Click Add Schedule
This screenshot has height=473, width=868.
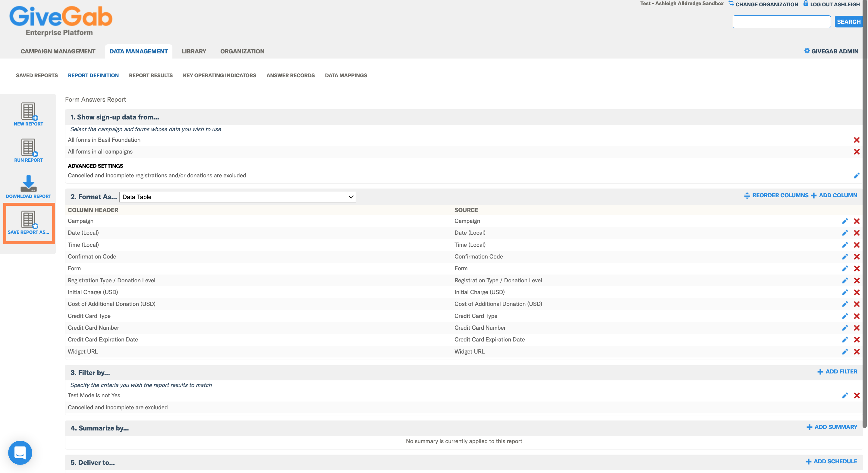click(x=831, y=462)
